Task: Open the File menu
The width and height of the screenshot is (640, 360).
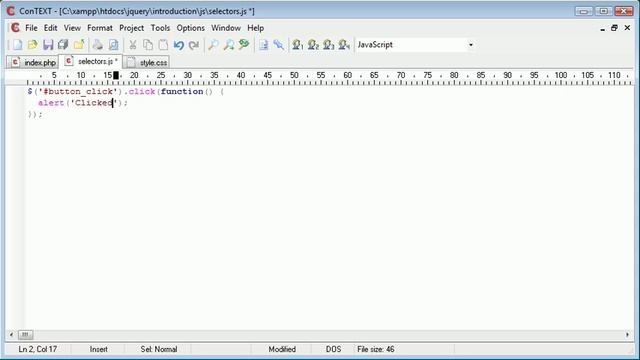Action: tap(31, 28)
